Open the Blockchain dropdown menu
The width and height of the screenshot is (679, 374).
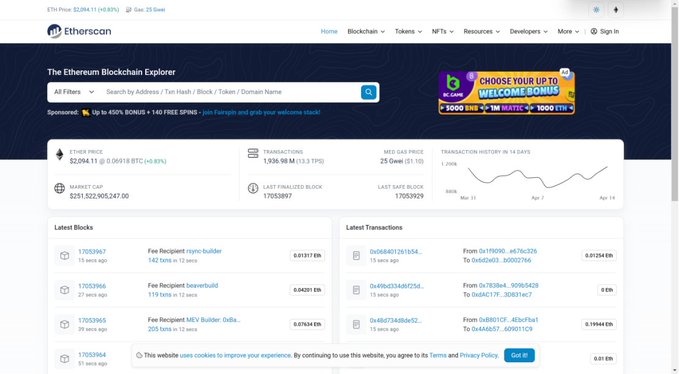[366, 31]
